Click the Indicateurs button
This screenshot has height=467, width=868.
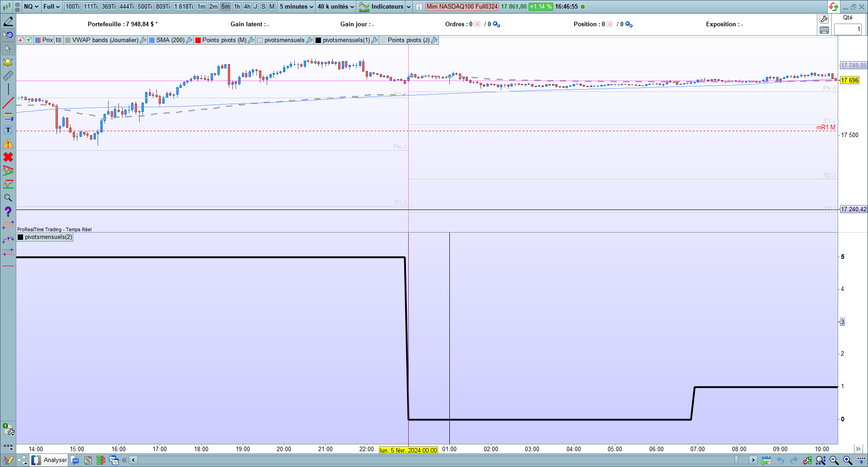point(382,7)
